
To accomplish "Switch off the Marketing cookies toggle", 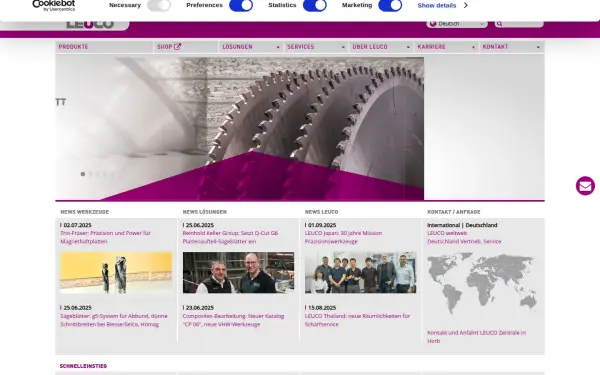I will pos(390,5).
